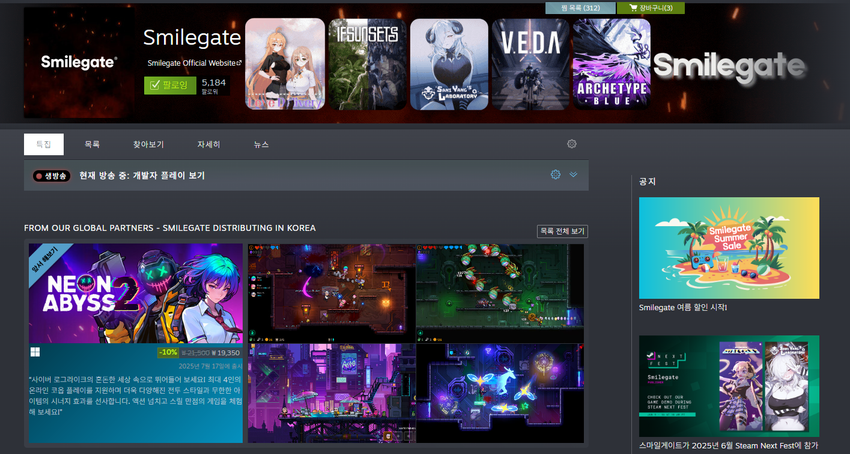Click the -10% discount badge
Screen dimensions: 850x454
click(168, 353)
